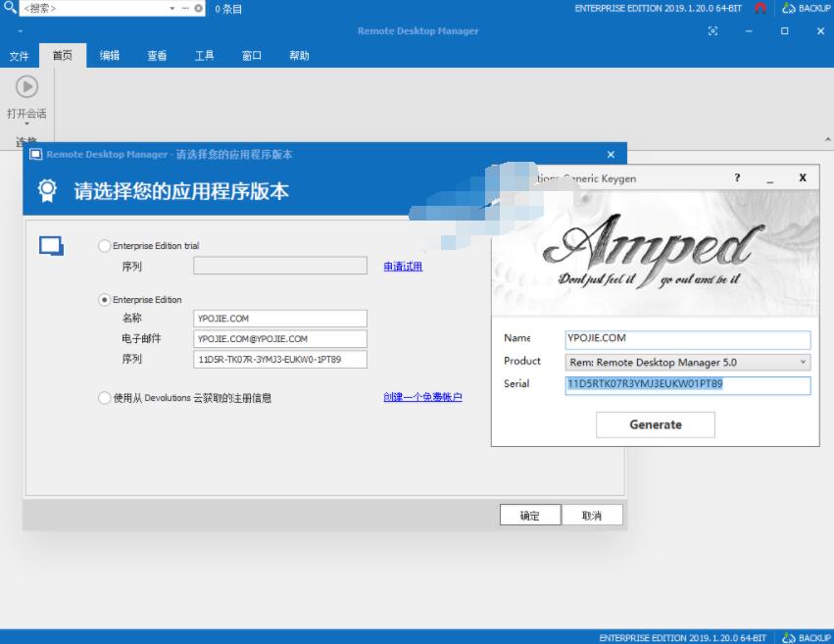Switch to the 编辑 ribbon tab
The height and width of the screenshot is (644, 834).
110,55
